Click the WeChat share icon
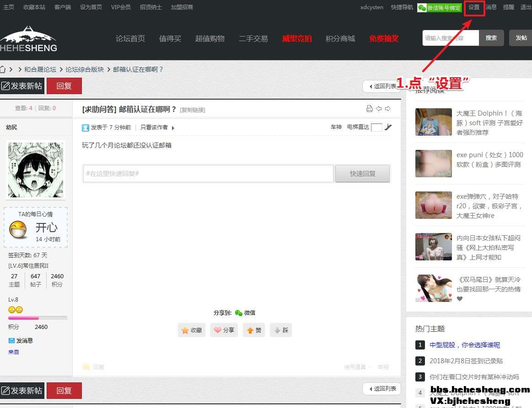 (x=239, y=313)
